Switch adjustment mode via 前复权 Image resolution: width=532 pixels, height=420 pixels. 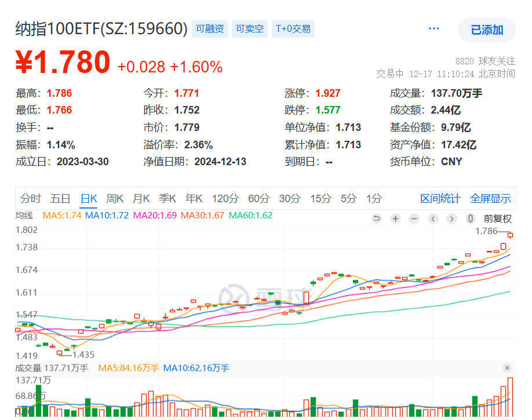(x=497, y=219)
